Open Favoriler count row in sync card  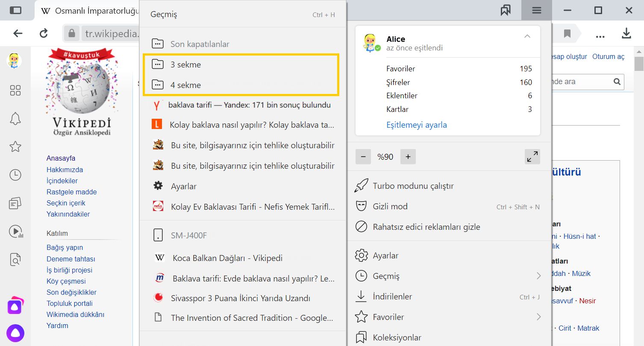coord(459,69)
